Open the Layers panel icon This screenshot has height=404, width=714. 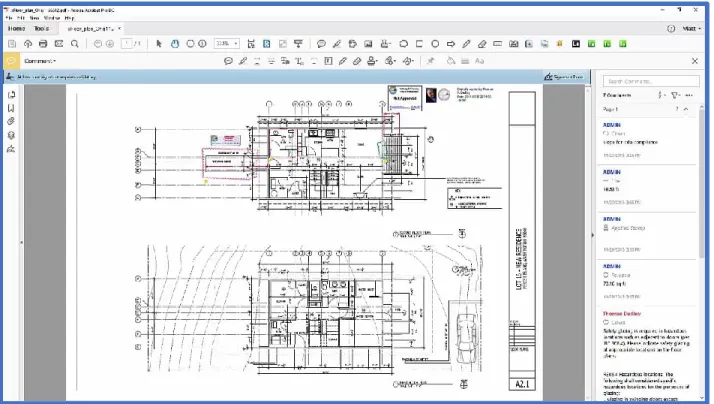tap(11, 135)
